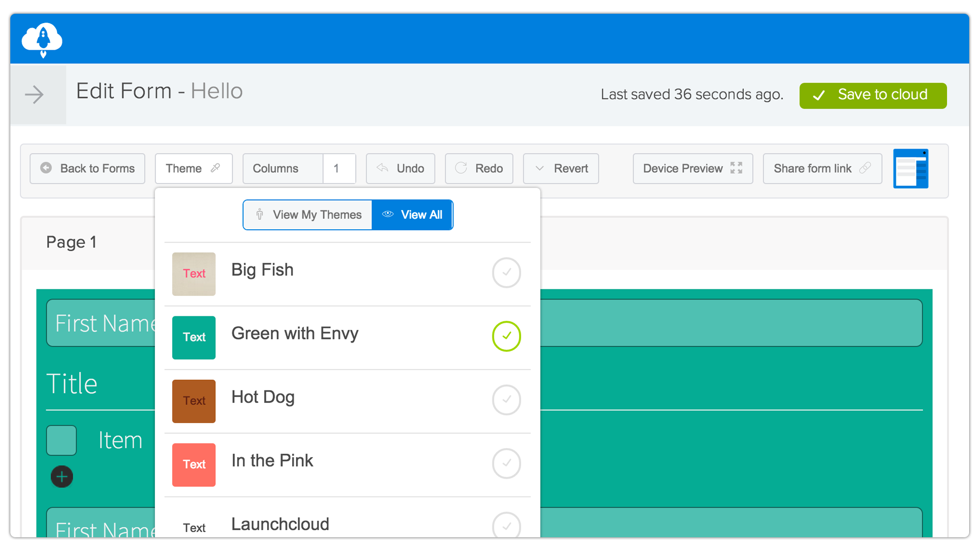Switch to View All tab
980x552 pixels.
(x=412, y=215)
